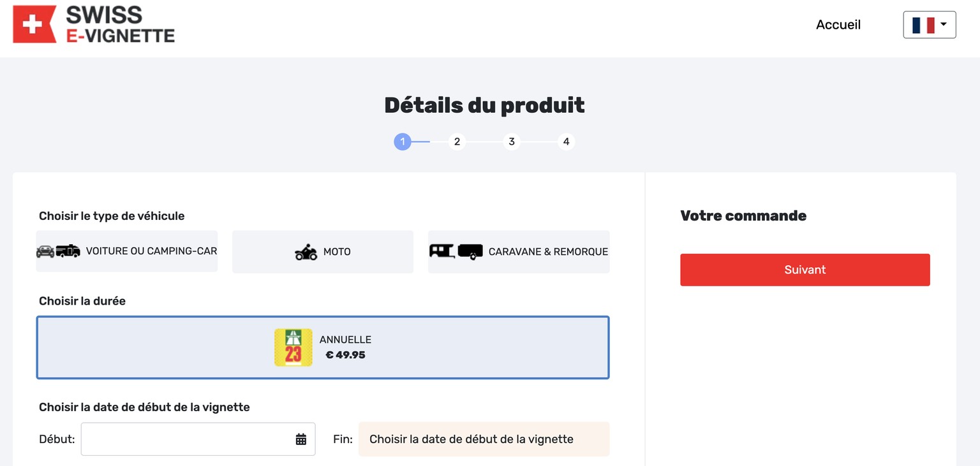Screen dimensions: 980x466
Task: Select the Caravane & Remorque vehicle type
Action: [x=519, y=252]
